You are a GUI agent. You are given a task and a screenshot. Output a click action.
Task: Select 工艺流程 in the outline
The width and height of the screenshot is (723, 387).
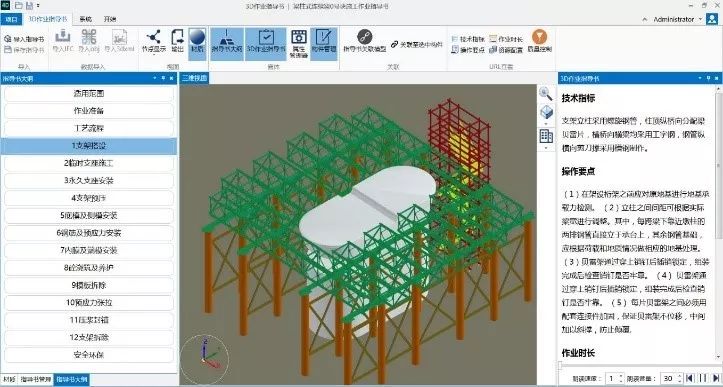(x=89, y=128)
